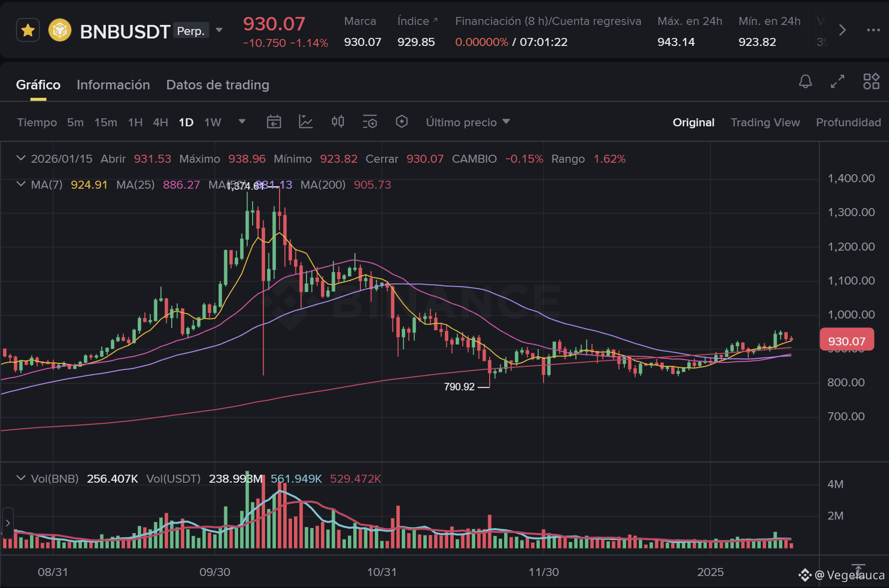Switch to the Profundidad depth chart
889x588 pixels.
848,122
